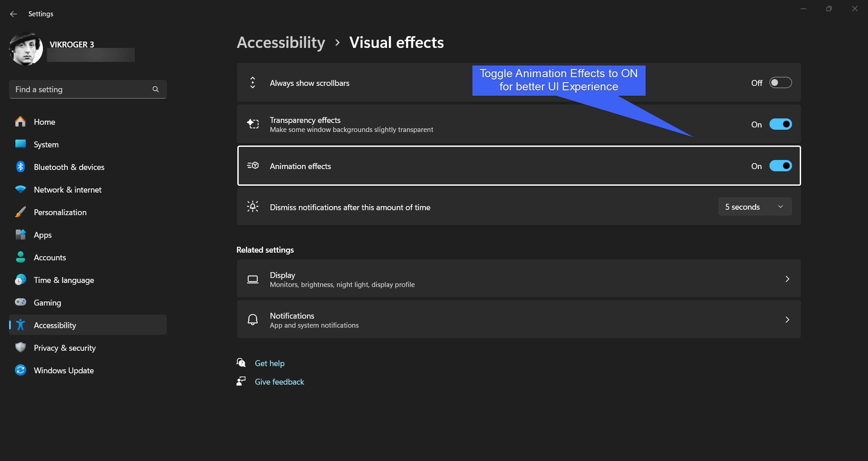Turn off Transparency effects toggle

click(x=780, y=124)
